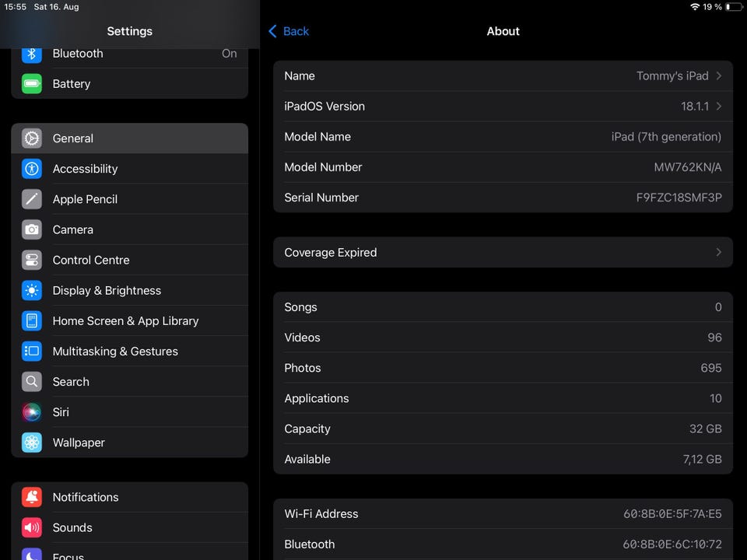This screenshot has width=747, height=560.
Task: Open Siri settings row
Action: (130, 412)
